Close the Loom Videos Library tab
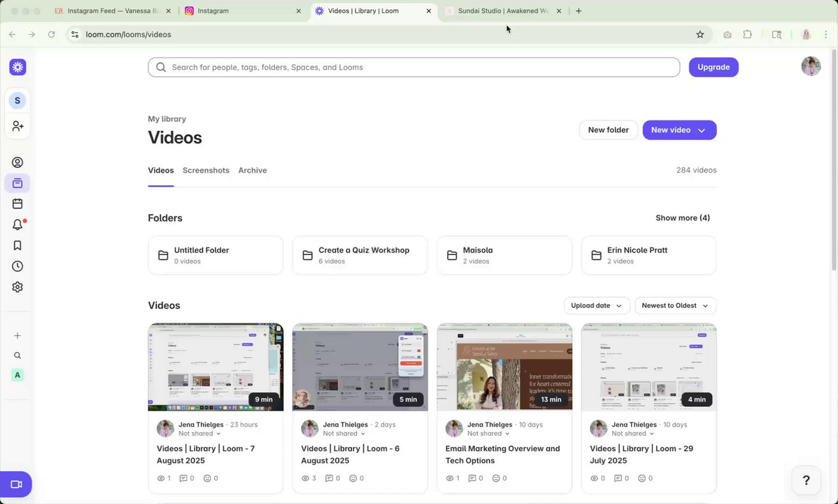 [429, 11]
